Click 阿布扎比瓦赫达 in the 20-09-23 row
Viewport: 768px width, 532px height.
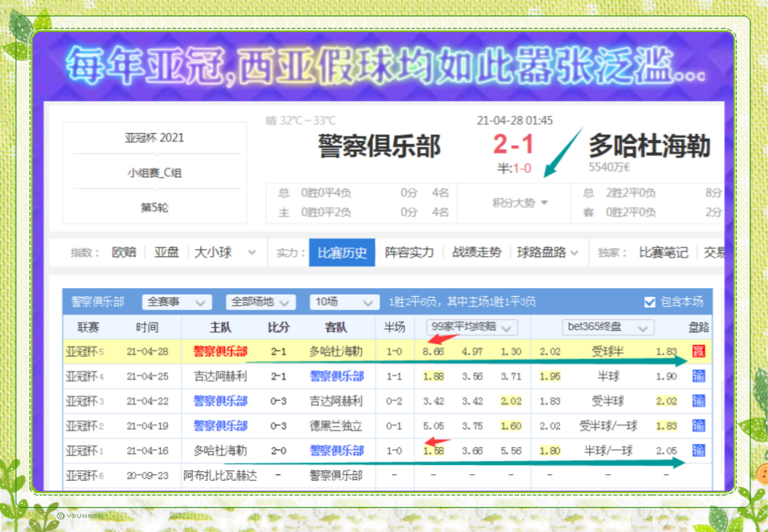[220, 476]
